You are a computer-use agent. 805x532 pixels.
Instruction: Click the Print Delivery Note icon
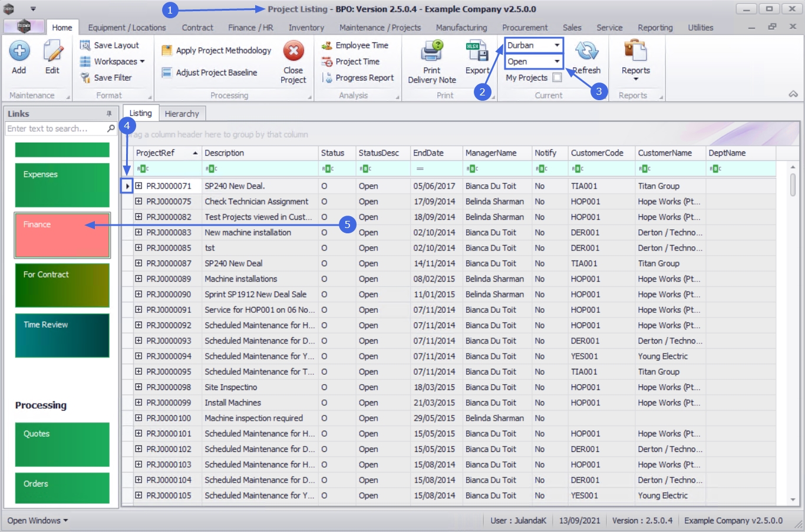[432, 51]
